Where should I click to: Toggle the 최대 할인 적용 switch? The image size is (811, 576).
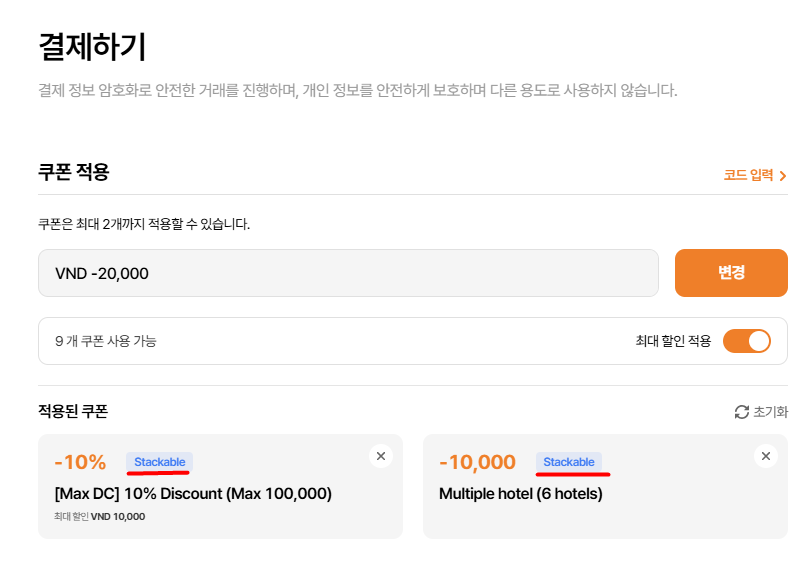click(x=746, y=341)
